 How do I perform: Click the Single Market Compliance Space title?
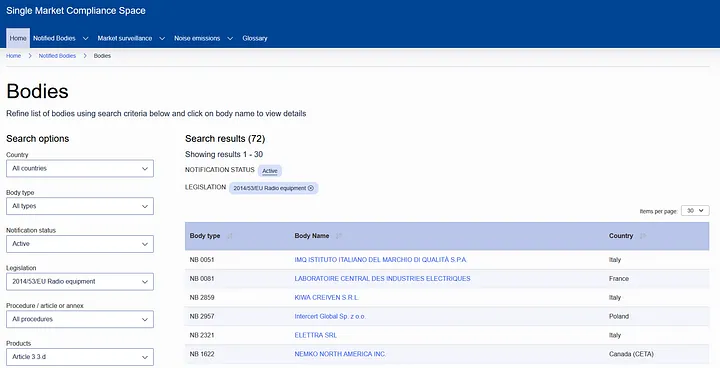(76, 11)
